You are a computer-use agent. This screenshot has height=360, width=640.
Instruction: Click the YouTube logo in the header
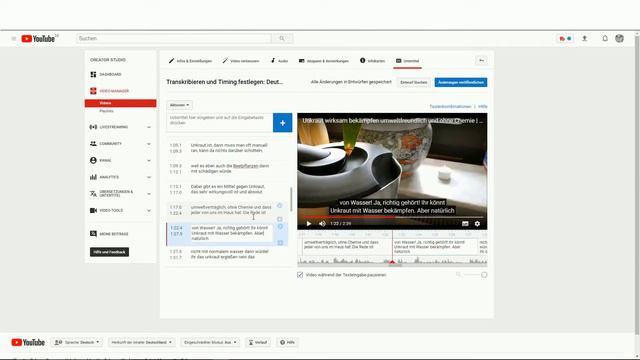click(x=38, y=38)
